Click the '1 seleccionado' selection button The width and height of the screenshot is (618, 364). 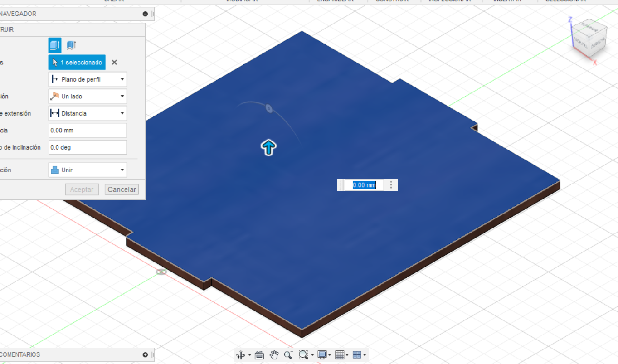[76, 62]
